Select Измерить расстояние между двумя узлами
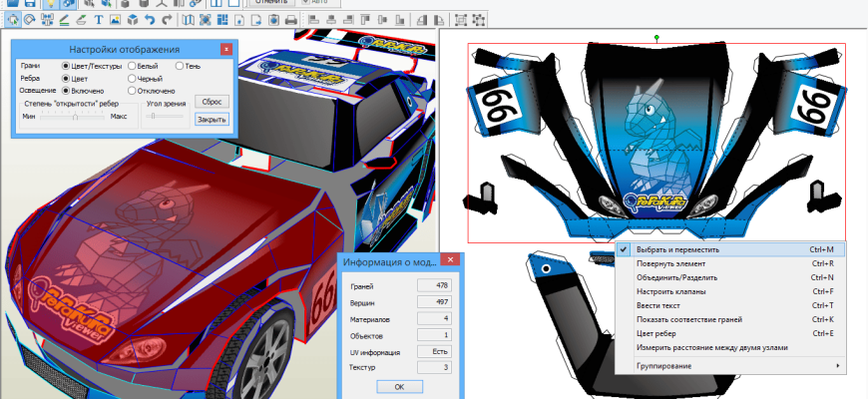Screen dimensions: 868x399 point(729,347)
